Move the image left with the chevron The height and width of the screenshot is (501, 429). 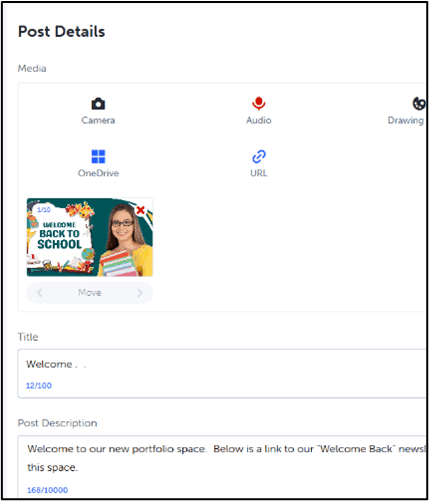click(39, 293)
